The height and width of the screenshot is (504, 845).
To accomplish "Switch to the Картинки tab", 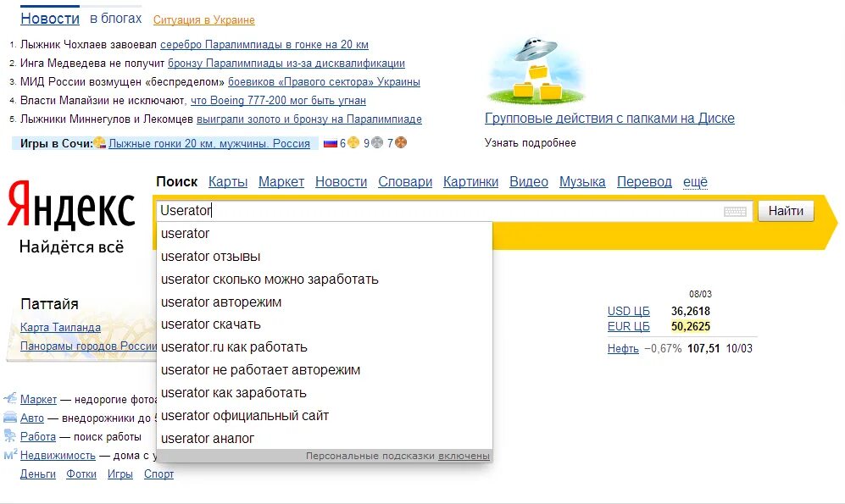I will point(471,182).
